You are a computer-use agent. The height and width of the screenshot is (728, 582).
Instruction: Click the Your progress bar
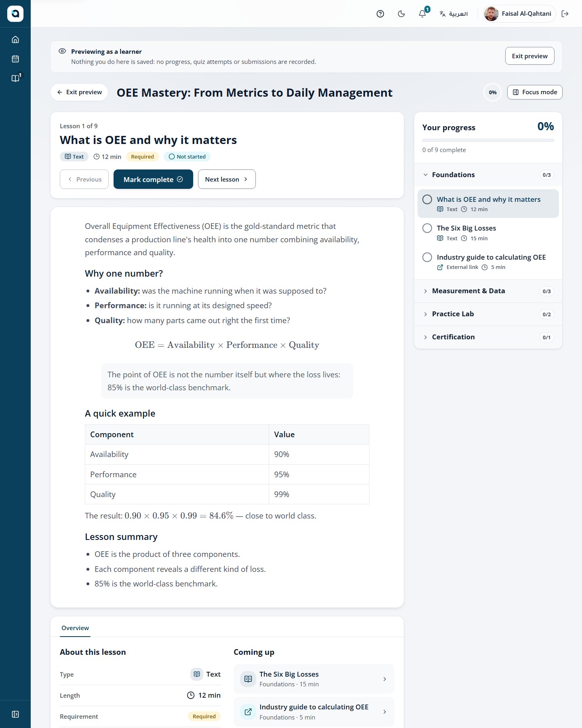(x=488, y=140)
